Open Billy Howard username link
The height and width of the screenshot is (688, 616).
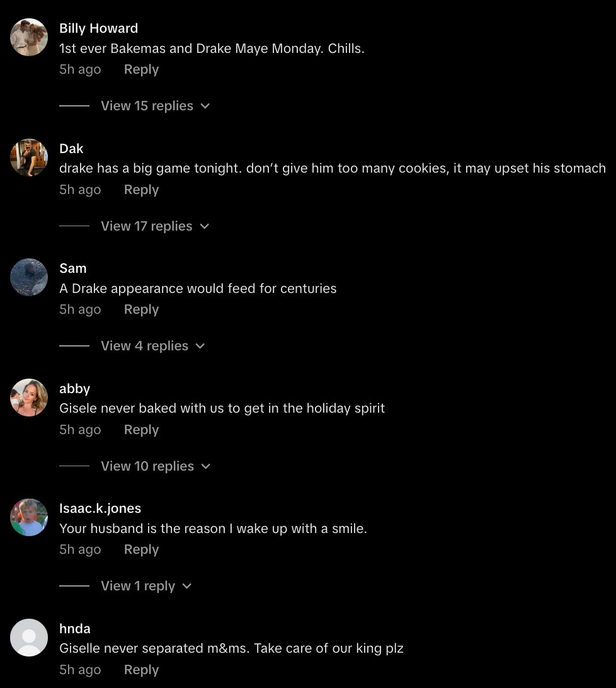click(98, 28)
